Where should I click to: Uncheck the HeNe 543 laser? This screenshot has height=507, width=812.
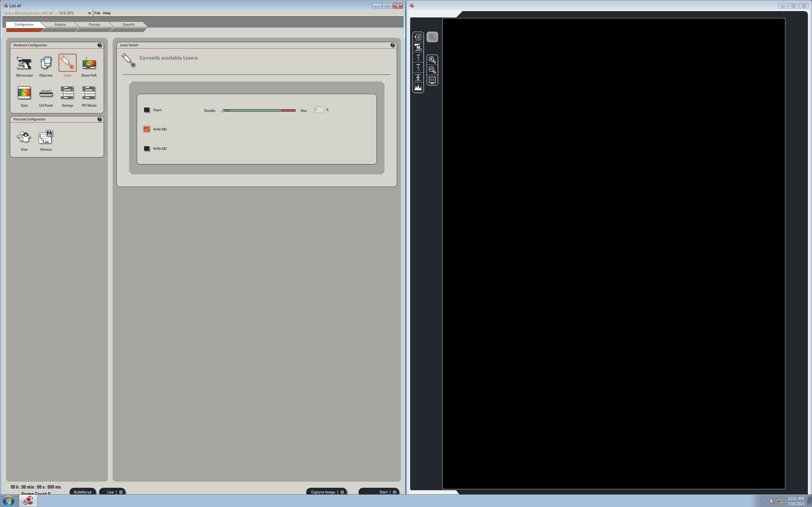pyautogui.click(x=147, y=129)
